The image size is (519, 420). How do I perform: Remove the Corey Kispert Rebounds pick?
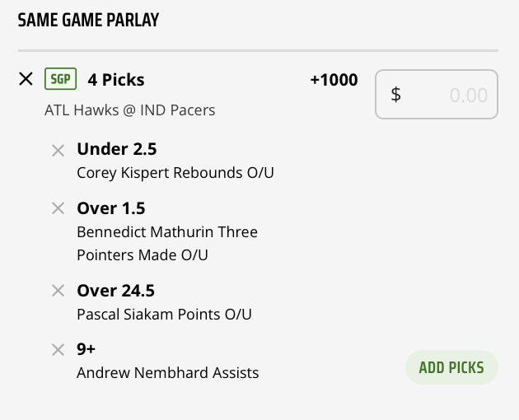pyautogui.click(x=58, y=150)
